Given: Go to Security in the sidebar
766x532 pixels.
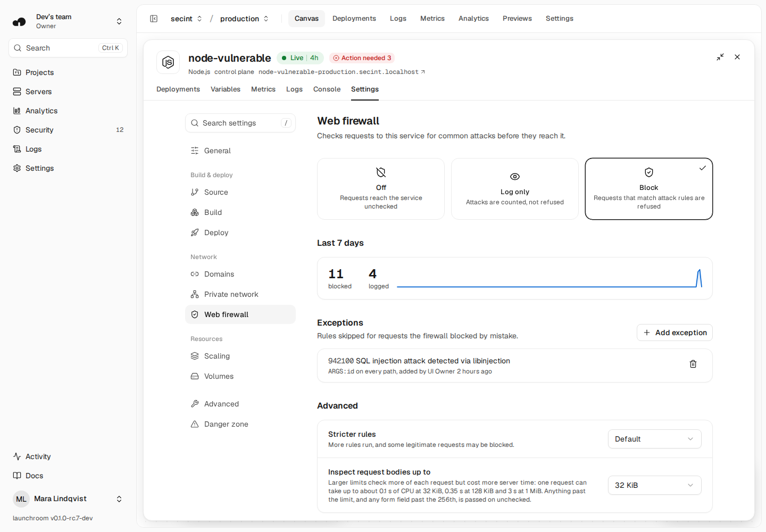Looking at the screenshot, I should pyautogui.click(x=68, y=130).
